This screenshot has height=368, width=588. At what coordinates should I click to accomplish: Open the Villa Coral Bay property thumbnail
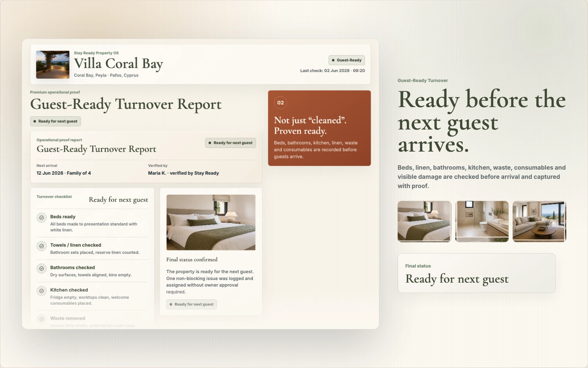pyautogui.click(x=53, y=65)
